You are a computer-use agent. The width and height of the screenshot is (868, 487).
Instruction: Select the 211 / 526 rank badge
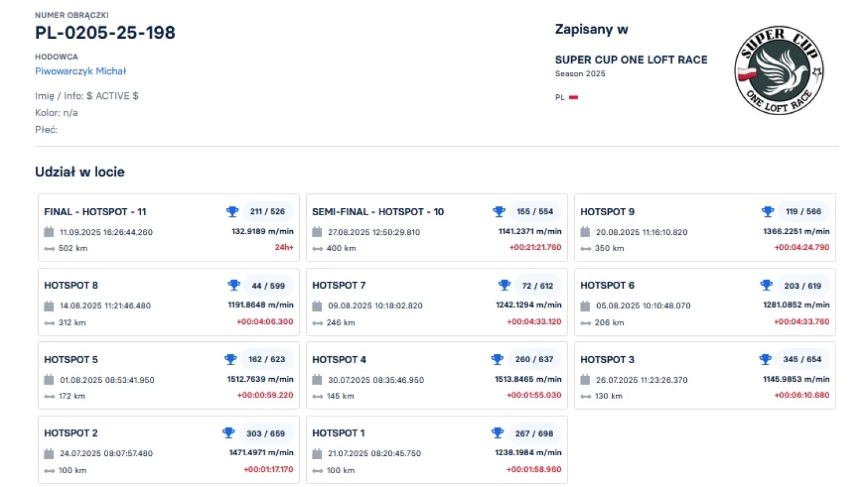[267, 212]
